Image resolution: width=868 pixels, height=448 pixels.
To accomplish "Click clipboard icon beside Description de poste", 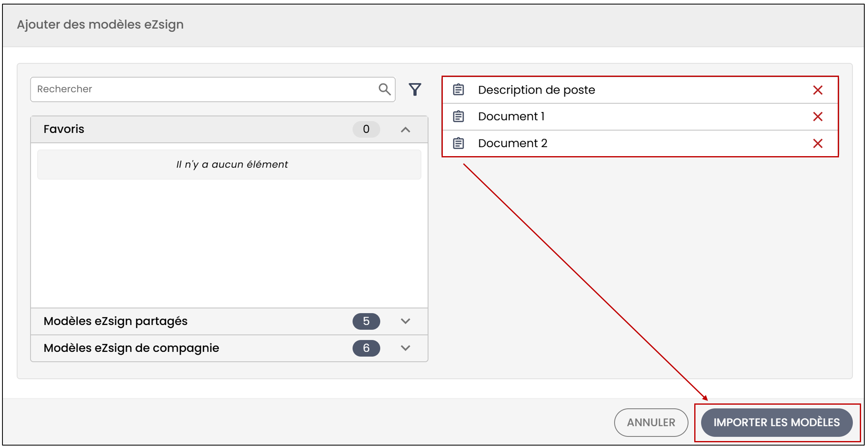I will pyautogui.click(x=458, y=90).
